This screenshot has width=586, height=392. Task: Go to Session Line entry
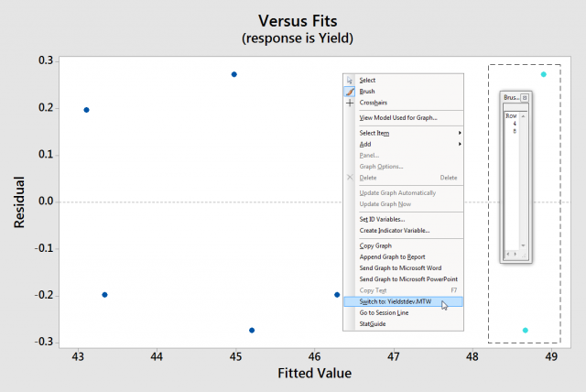(x=384, y=312)
